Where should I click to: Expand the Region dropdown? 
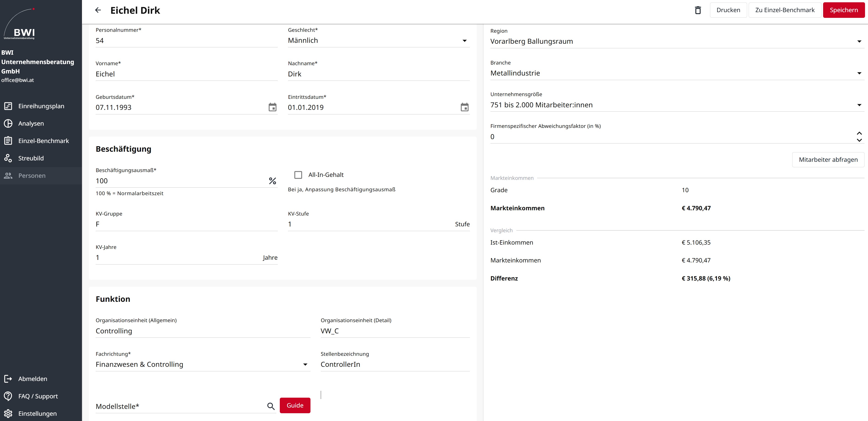677,41
